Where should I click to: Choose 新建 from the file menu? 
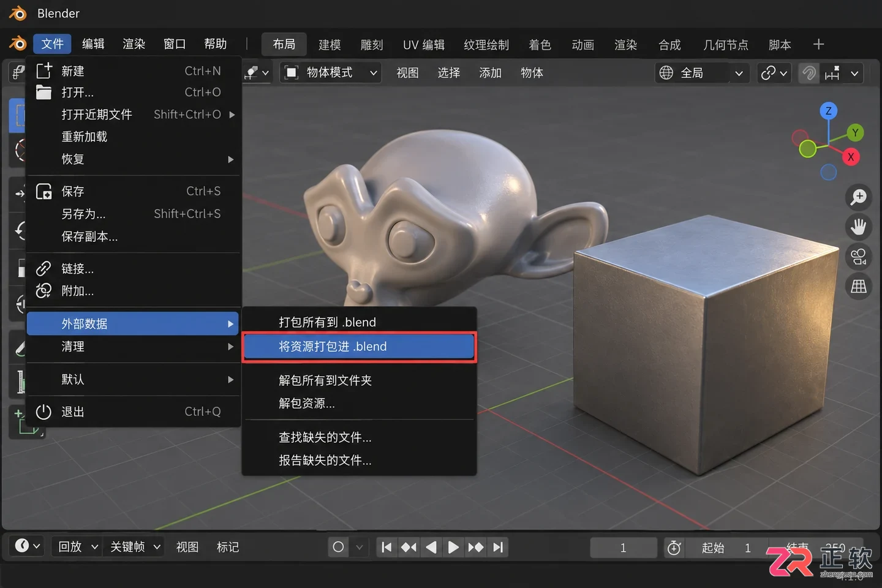point(134,71)
